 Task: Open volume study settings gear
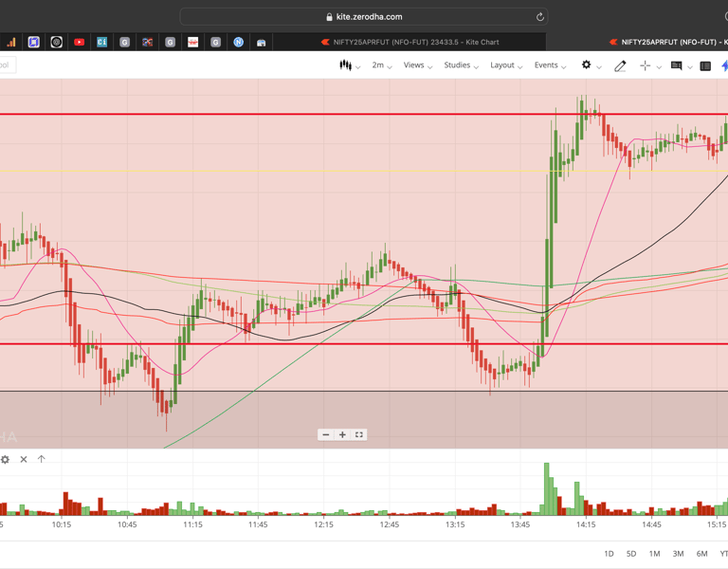coord(5,459)
